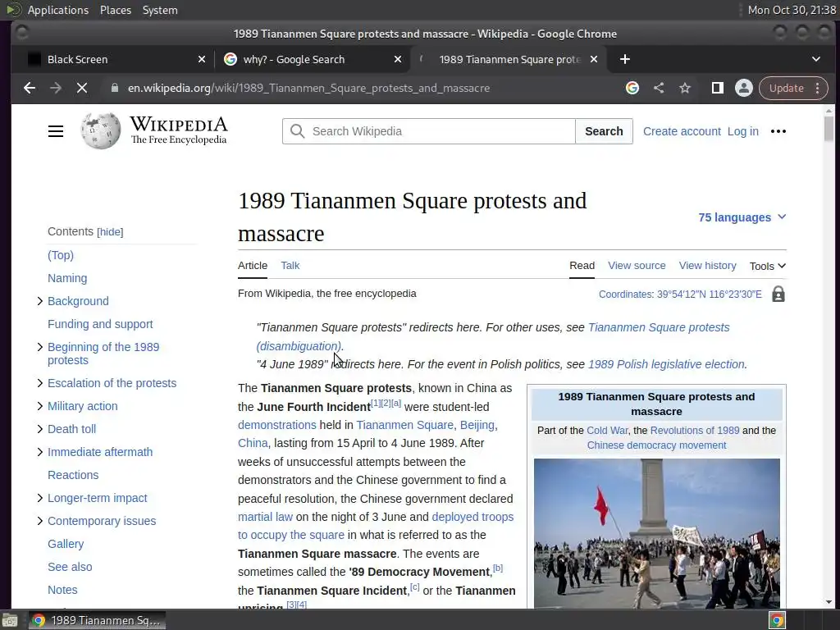The width and height of the screenshot is (840, 630).
Task: Expand Beginning of the 1989 protests section
Action: pyautogui.click(x=39, y=347)
